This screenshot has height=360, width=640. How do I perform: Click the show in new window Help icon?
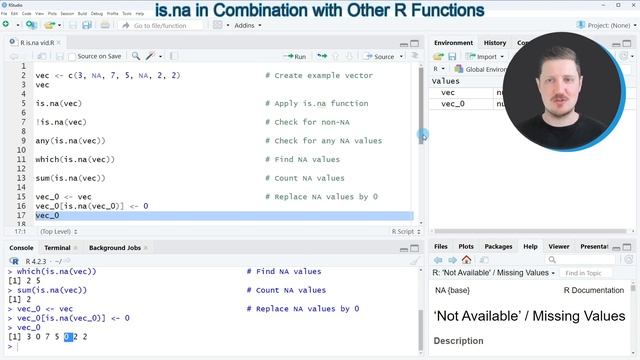click(484, 260)
